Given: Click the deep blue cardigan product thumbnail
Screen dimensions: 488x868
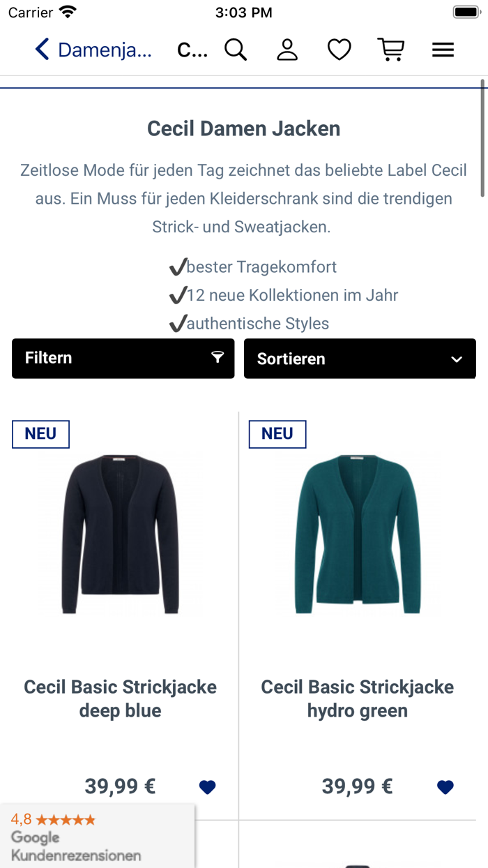Looking at the screenshot, I should 121,534.
